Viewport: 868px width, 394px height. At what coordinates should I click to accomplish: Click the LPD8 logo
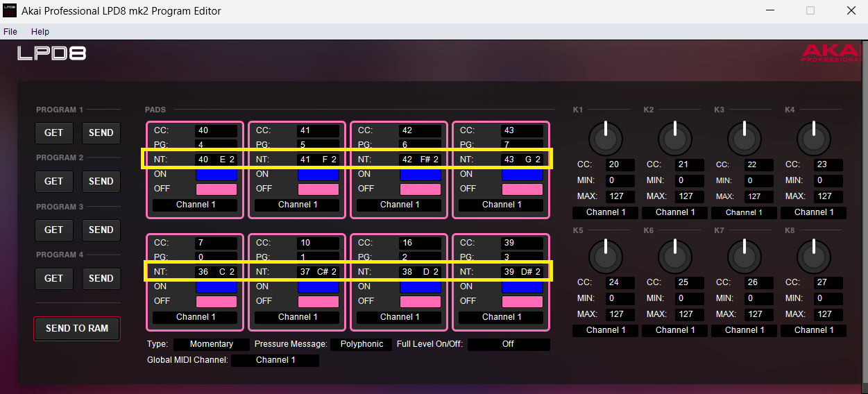[x=52, y=53]
